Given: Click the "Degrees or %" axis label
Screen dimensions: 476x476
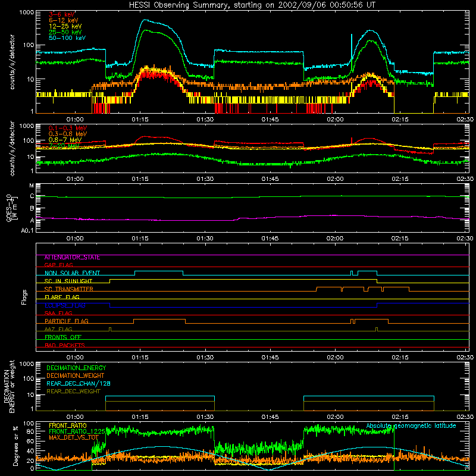Looking at the screenshot, I should point(15,446).
